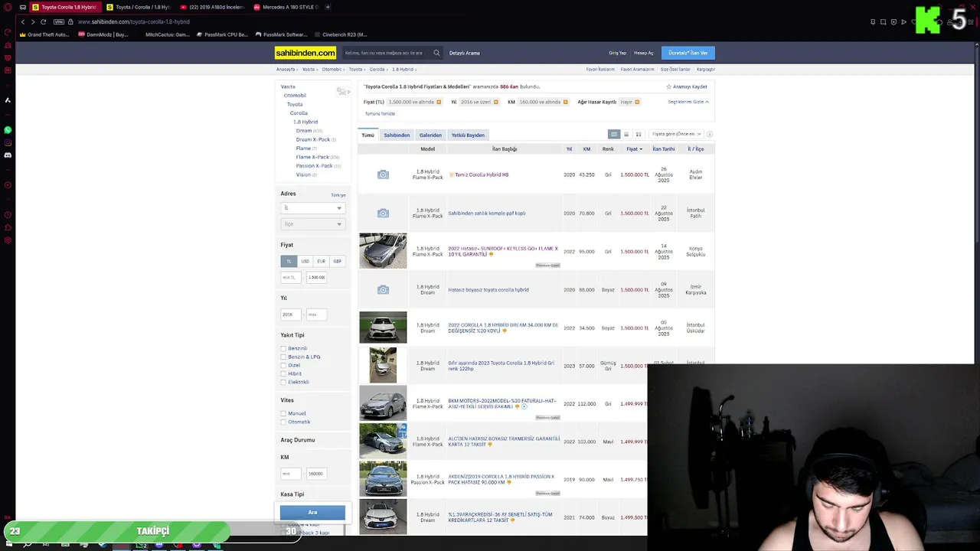Check the Dizel fuel type box

coord(283,365)
